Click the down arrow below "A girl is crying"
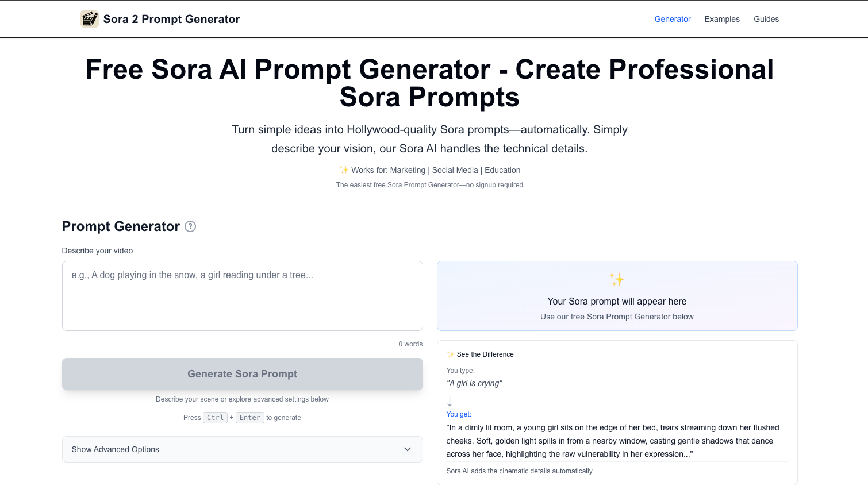 click(x=450, y=400)
